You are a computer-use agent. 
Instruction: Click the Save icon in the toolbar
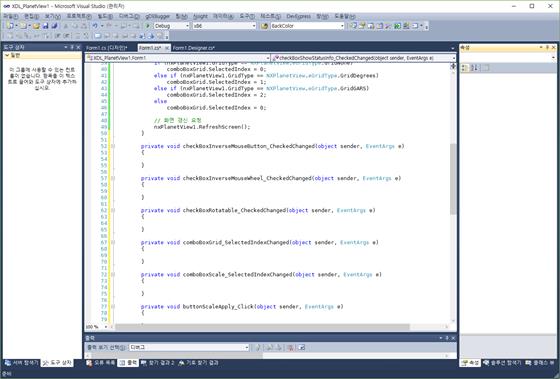(x=45, y=26)
